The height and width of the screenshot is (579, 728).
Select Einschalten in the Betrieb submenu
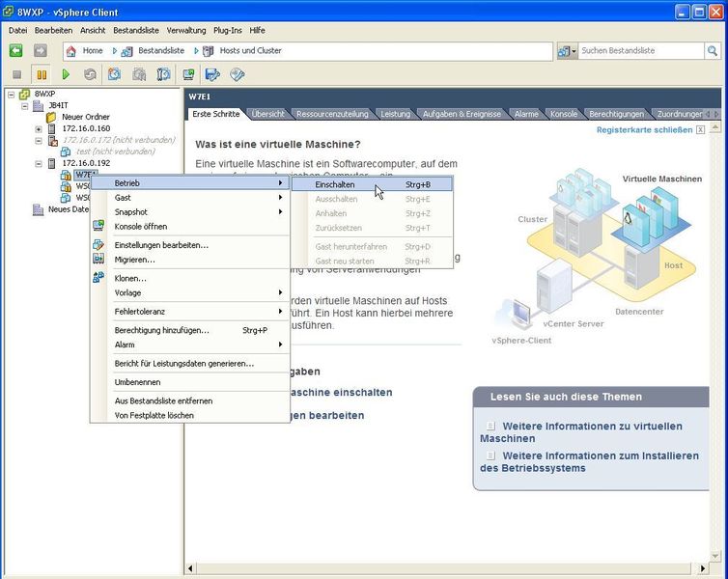pos(336,184)
